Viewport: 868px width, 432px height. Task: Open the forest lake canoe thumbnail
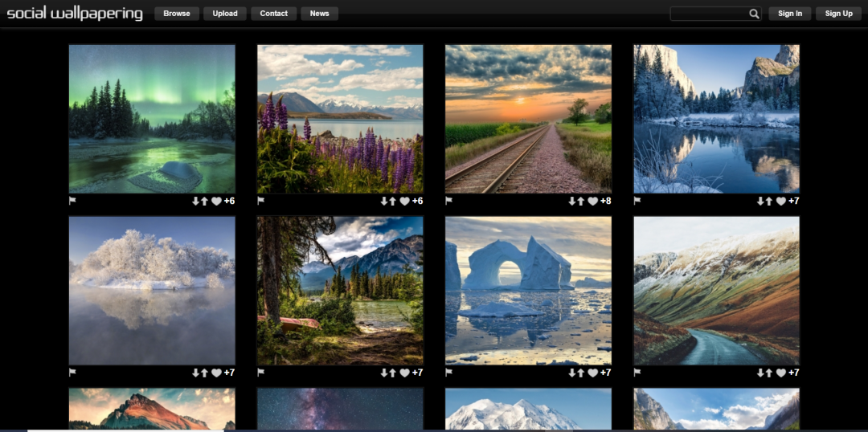pos(341,291)
